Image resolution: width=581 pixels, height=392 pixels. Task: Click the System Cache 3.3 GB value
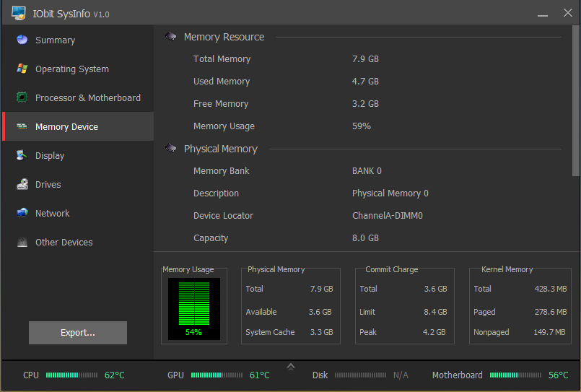point(322,332)
